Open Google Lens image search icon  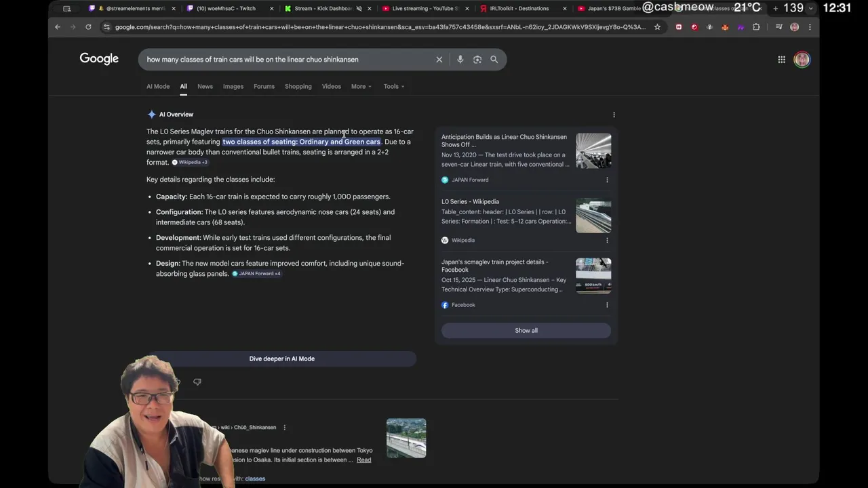[477, 60]
